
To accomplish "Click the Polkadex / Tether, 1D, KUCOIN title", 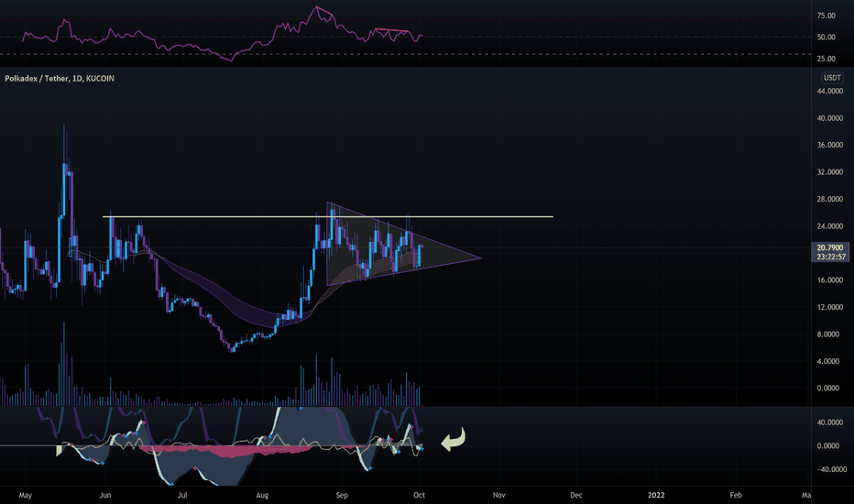I will [60, 79].
